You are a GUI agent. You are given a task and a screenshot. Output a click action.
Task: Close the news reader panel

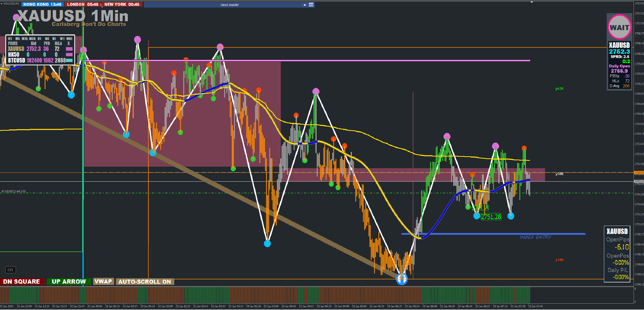pos(311,5)
